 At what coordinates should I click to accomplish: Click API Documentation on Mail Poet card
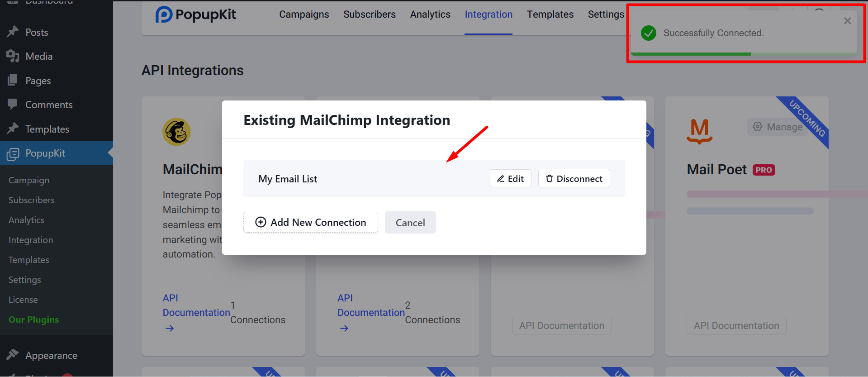[x=736, y=325]
